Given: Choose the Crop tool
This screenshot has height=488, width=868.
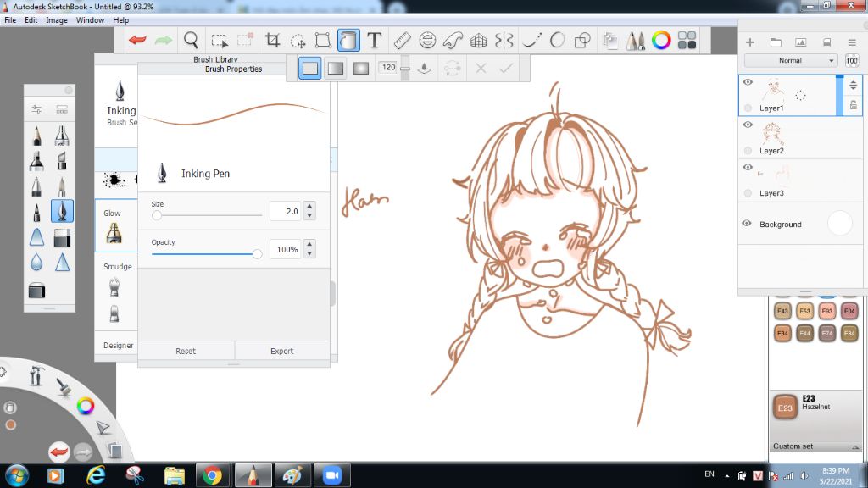Looking at the screenshot, I should (x=272, y=40).
